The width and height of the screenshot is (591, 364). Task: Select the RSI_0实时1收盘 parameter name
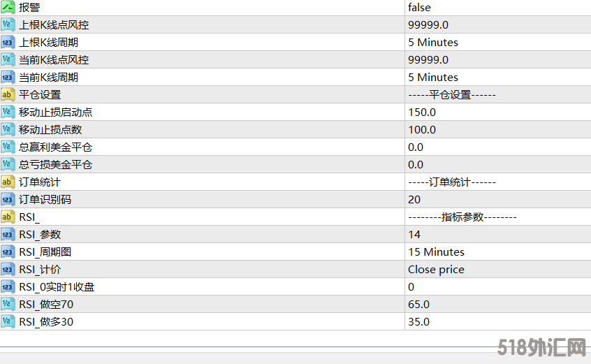57,286
